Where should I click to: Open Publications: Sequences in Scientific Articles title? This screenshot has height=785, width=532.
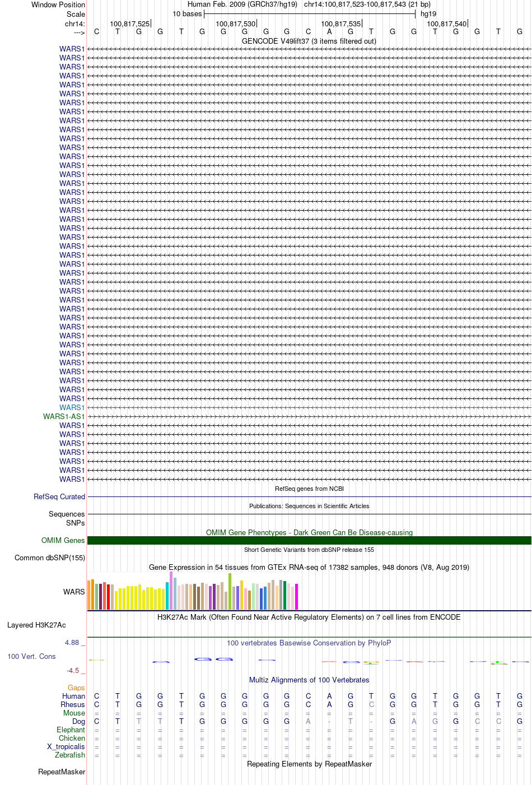[309, 506]
